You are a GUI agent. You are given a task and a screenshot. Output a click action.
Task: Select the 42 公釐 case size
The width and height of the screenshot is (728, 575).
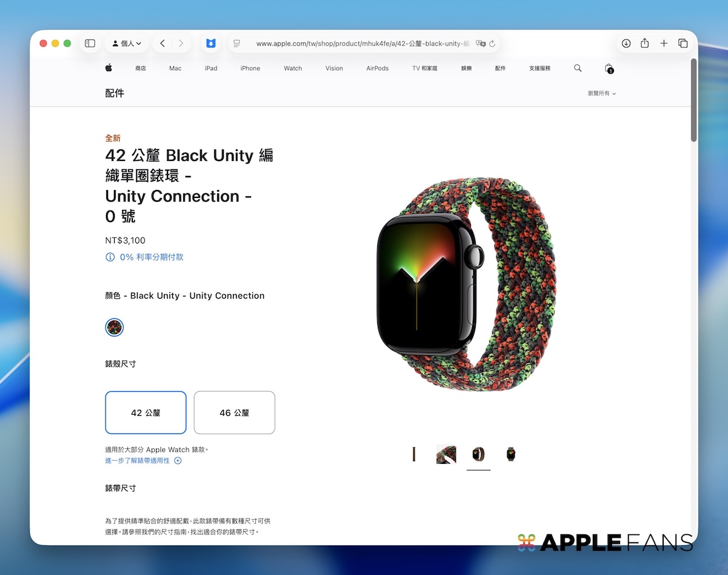point(146,412)
